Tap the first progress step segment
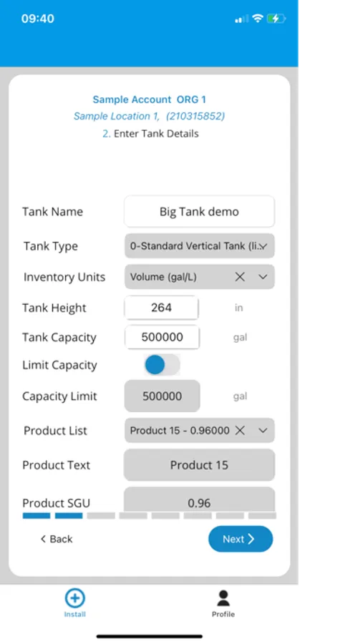The width and height of the screenshot is (363, 644). [37, 516]
